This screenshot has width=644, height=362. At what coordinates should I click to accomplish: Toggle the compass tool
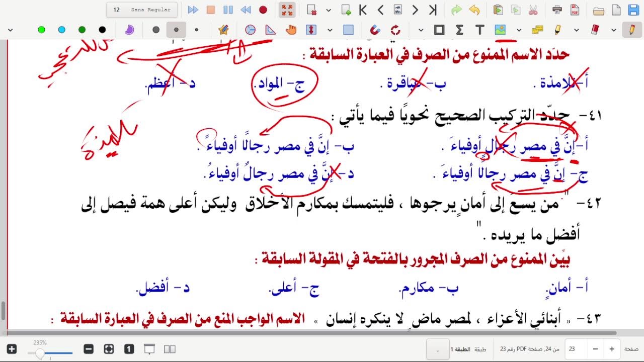point(250,30)
